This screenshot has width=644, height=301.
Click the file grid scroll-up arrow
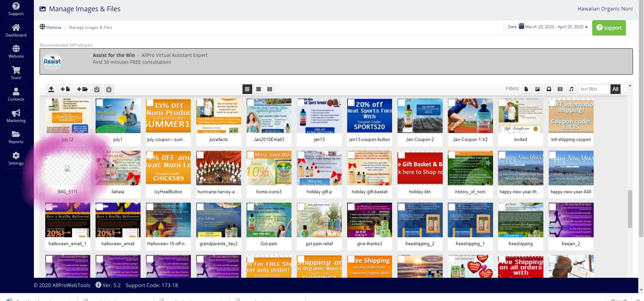pos(630,86)
